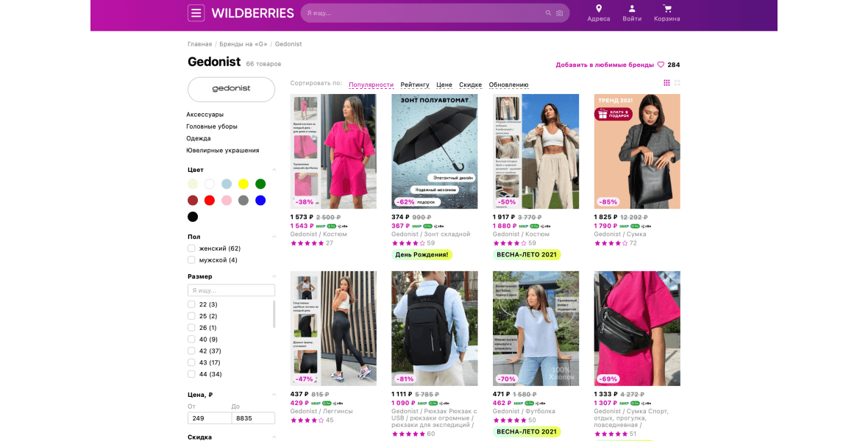This screenshot has width=868, height=441.
Task: Check size 22 (3)
Action: click(191, 304)
